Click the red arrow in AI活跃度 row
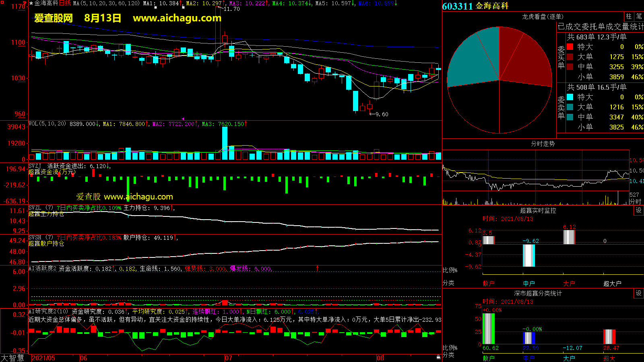The height and width of the screenshot is (362, 644). 317,268
